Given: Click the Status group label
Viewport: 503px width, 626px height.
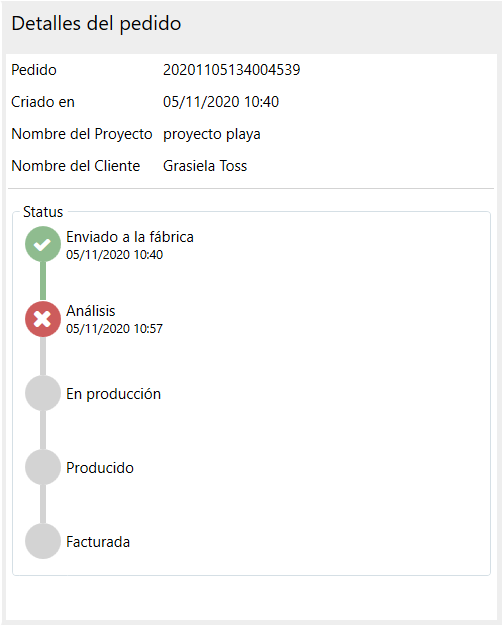Looking at the screenshot, I should [43, 212].
